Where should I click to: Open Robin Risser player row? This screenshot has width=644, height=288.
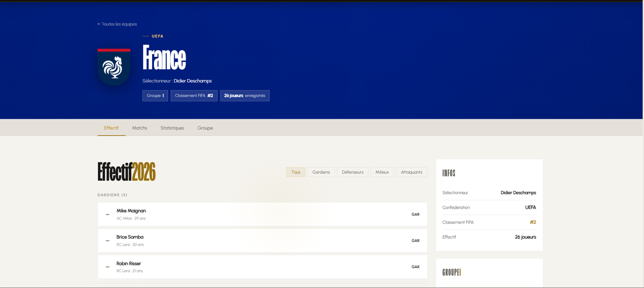[x=262, y=267]
